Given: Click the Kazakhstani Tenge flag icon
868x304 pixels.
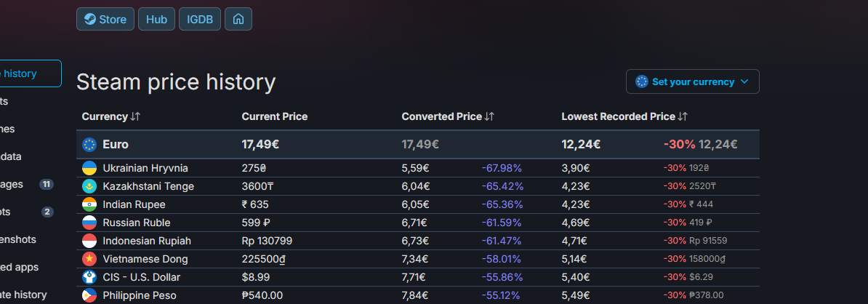Looking at the screenshot, I should click(x=89, y=186).
